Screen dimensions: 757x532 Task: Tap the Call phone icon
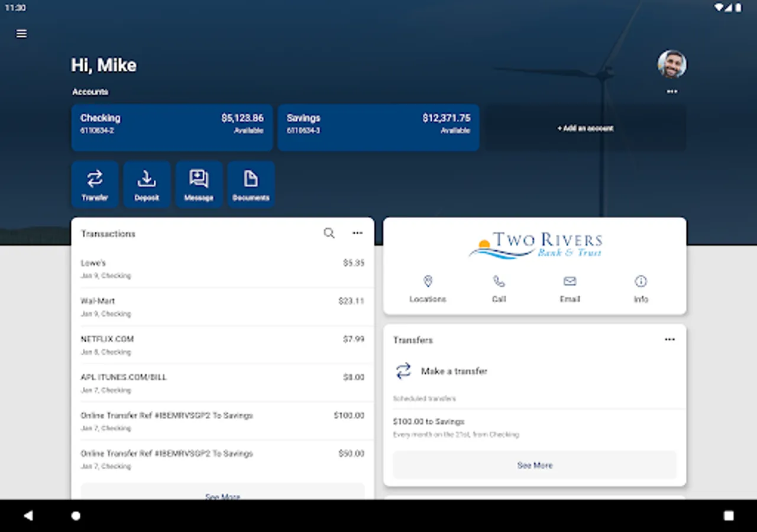tap(499, 281)
